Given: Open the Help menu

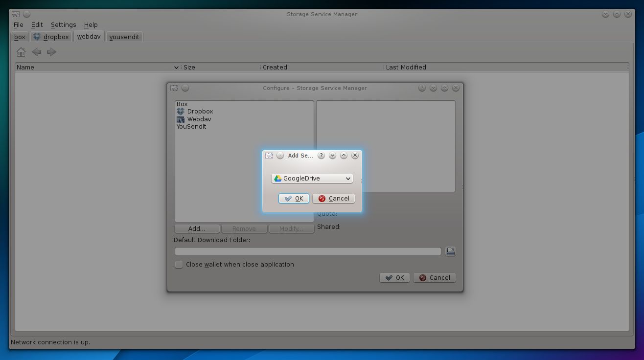Looking at the screenshot, I should coord(91,24).
